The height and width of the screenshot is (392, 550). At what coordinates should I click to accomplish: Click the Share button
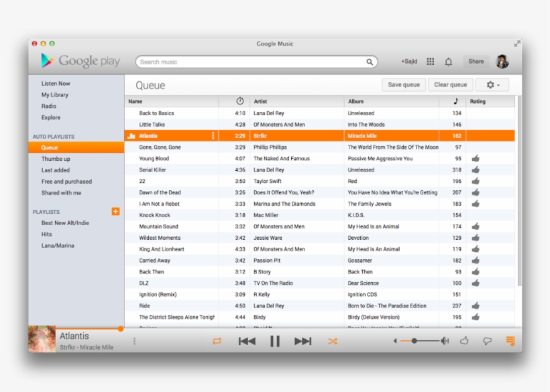pyautogui.click(x=476, y=61)
